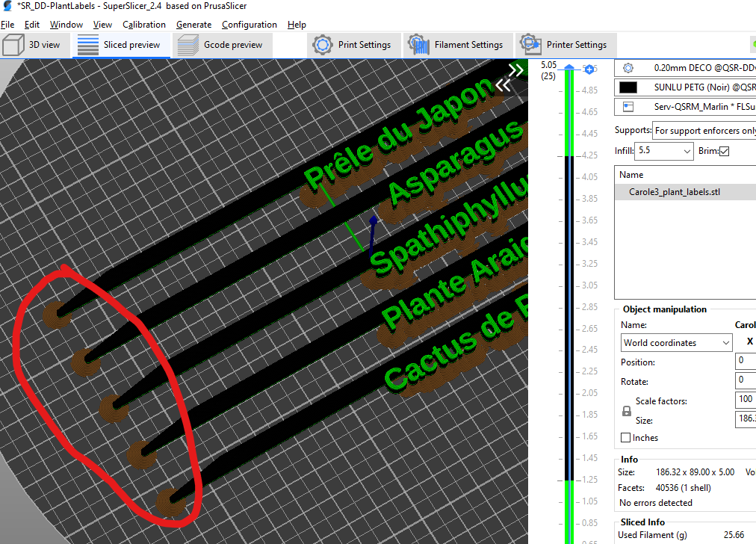Click the Printer Settings machine icon
Viewport: 756px width, 544px height.
pos(530,45)
